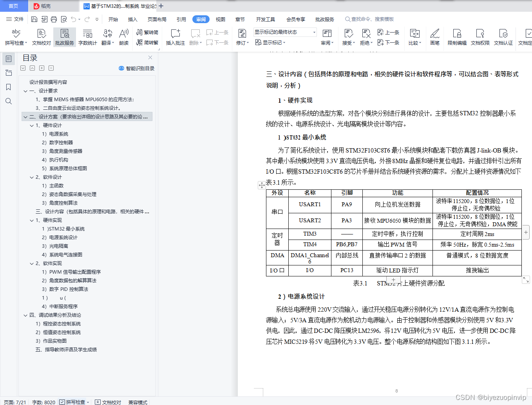Open the CSDN @biyezuopinvip link
This screenshot has width=532, height=405.
(491, 397)
